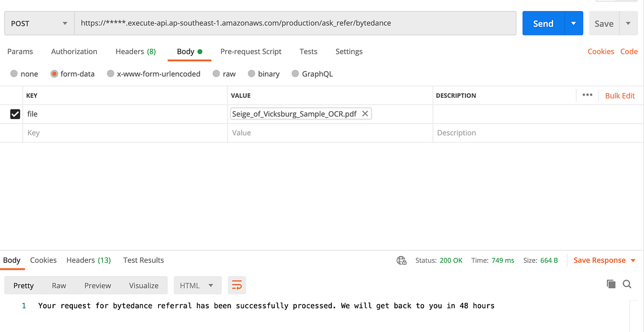Image resolution: width=644 pixels, height=332 pixels.
Task: Open the POST method dropdown
Action: coord(40,23)
